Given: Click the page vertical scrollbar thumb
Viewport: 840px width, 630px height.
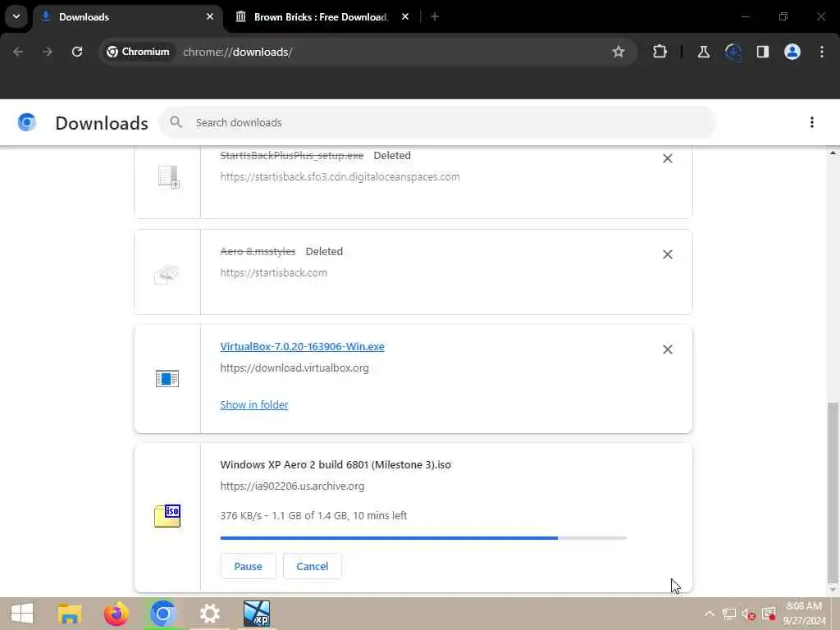Looking at the screenshot, I should pos(832,493).
